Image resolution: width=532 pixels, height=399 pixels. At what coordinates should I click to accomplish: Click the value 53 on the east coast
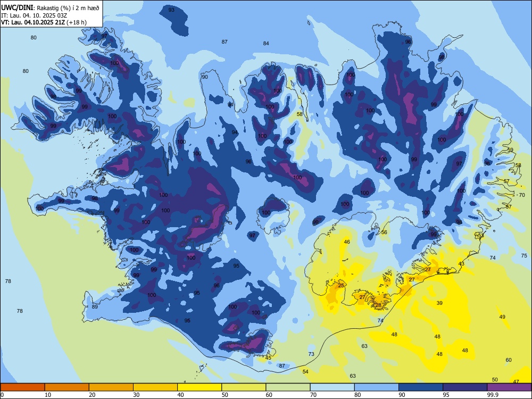481,236
